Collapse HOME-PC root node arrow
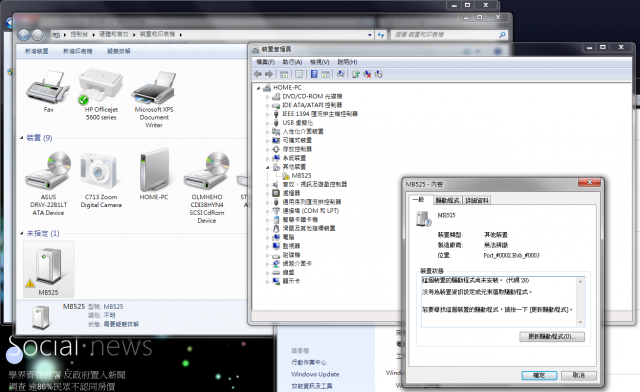Image resolution: width=640 pixels, height=392 pixels. pyautogui.click(x=258, y=88)
